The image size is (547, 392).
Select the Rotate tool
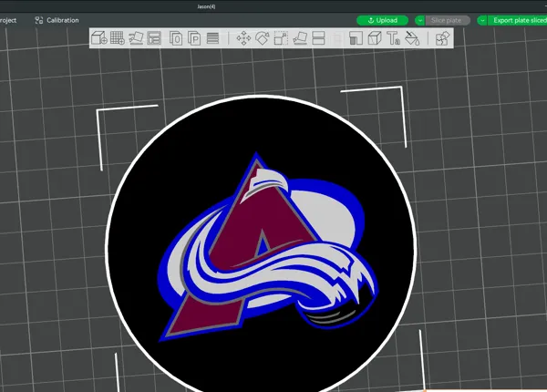(263, 38)
